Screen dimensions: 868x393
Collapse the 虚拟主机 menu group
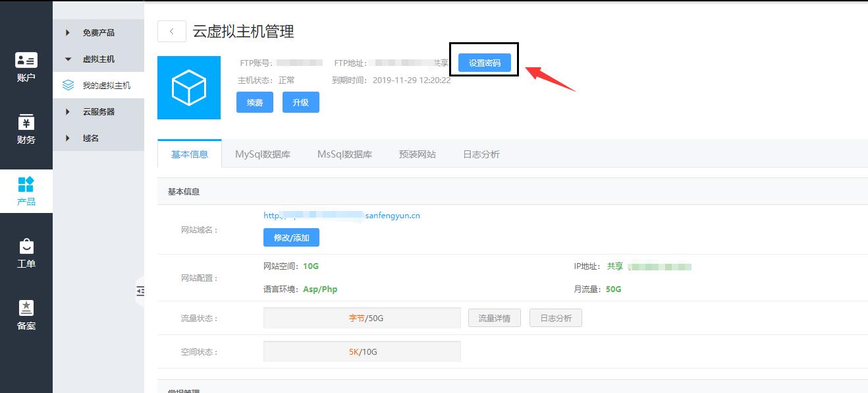coord(98,59)
